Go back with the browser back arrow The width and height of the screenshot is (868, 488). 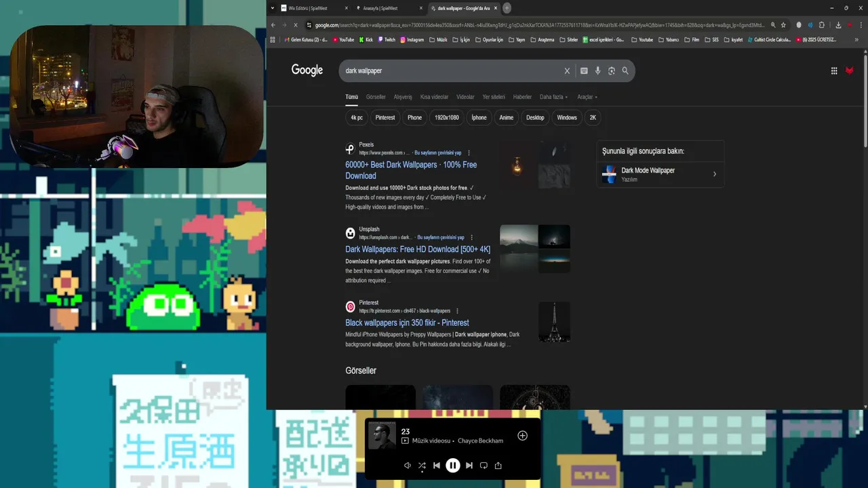(x=273, y=25)
